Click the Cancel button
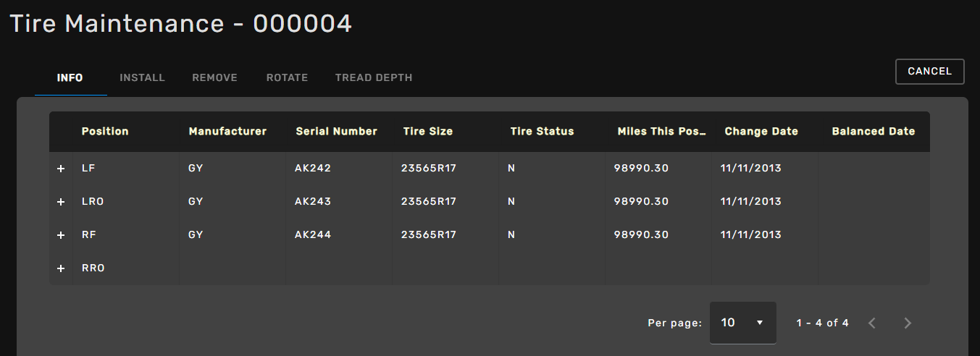Screen dimensions: 980x356 [x=929, y=71]
